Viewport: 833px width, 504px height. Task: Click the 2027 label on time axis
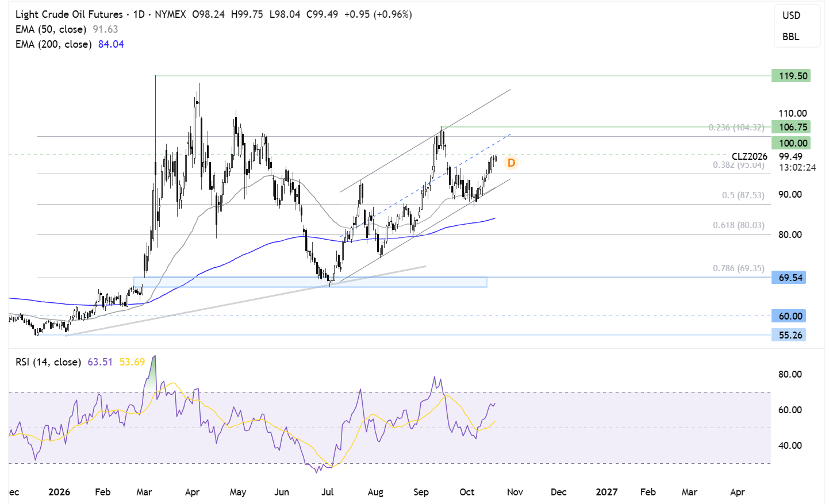[x=606, y=492]
